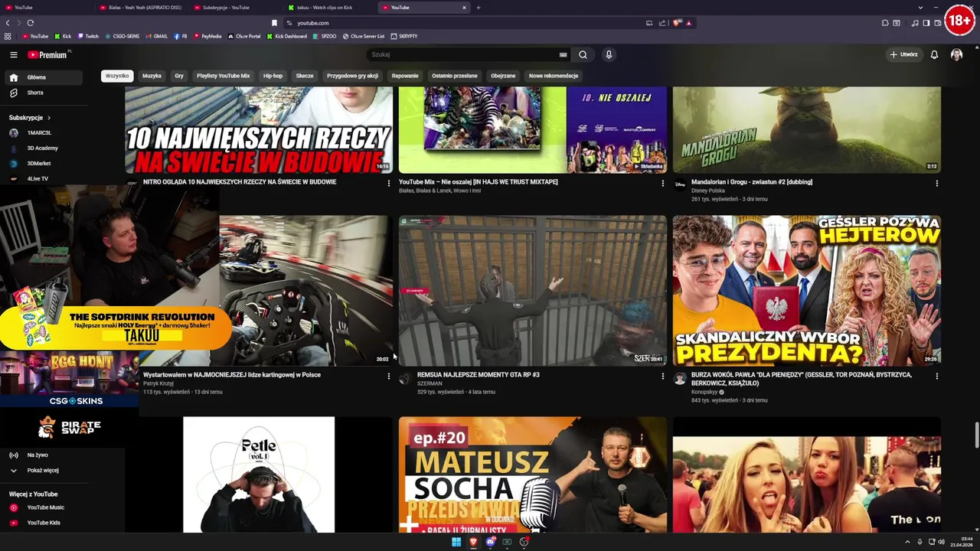
Task: Open the GEŚSLER POZYWA HEJTERÓW thumbnail
Action: pos(807,291)
